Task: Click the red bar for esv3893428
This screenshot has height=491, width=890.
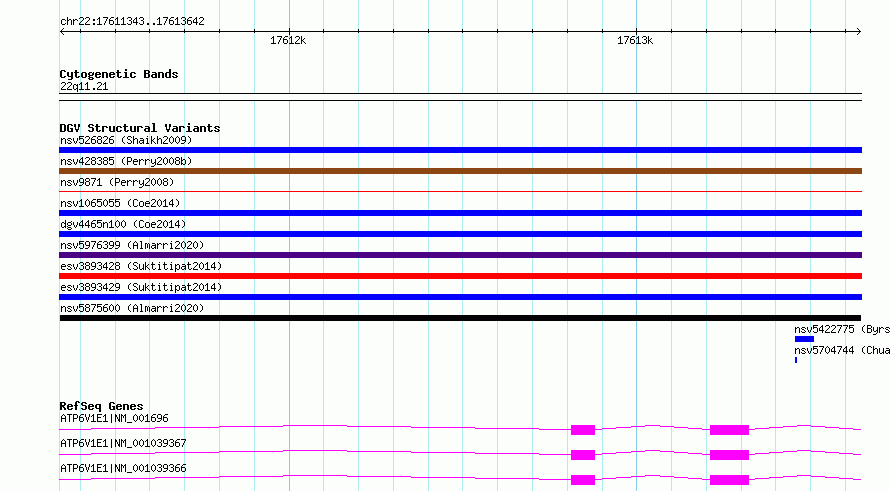Action: click(460, 276)
